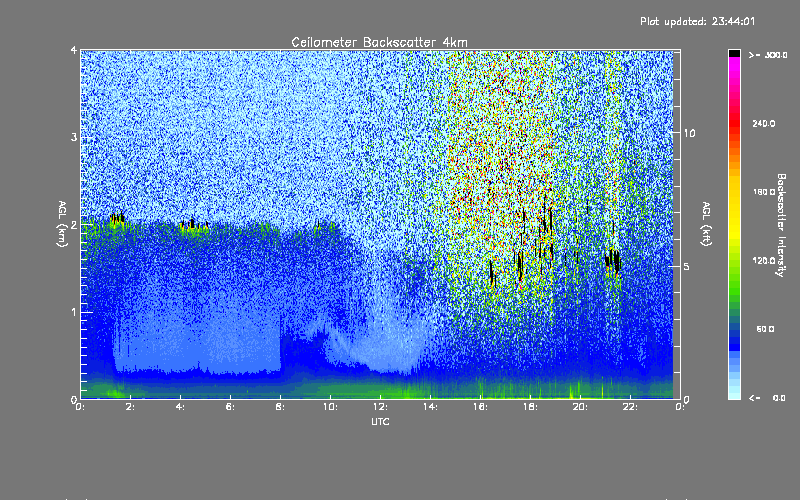Image resolution: width=800 pixels, height=500 pixels.
Task: Click the '1' tick on AGL km axis
Action: 74,312
